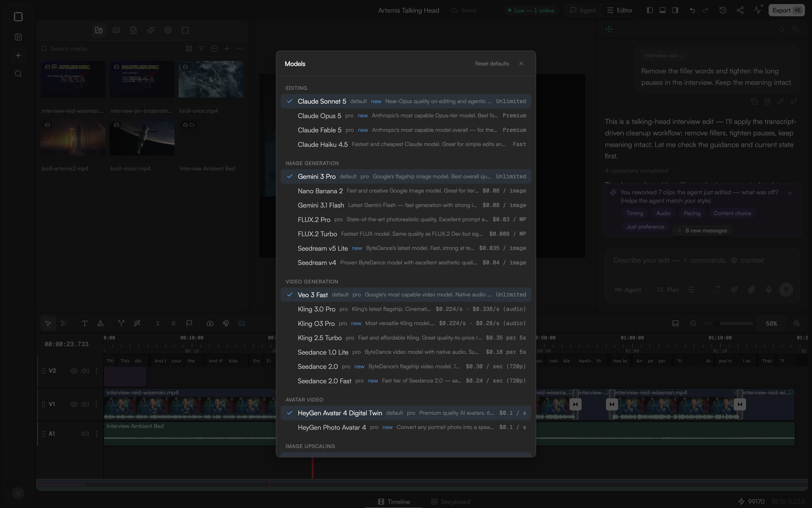The image size is (812, 508).
Task: Toggle V2 track visibility eye
Action: point(74,371)
